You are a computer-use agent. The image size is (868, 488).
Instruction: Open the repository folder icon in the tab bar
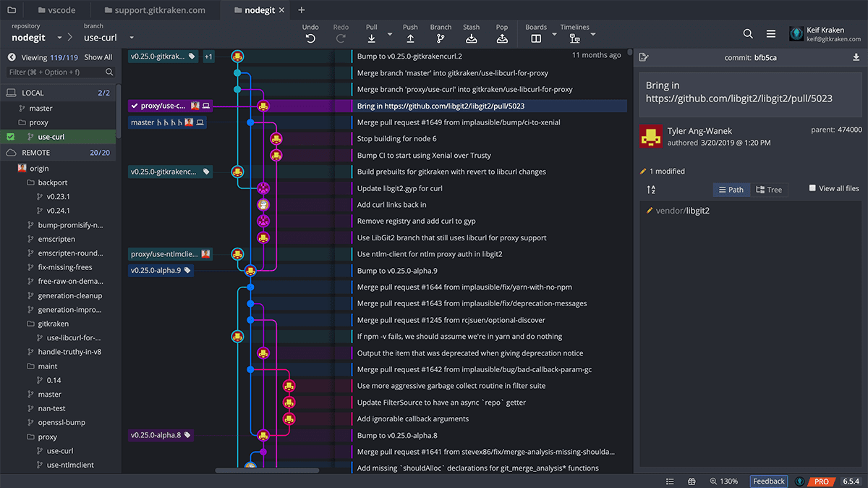(x=12, y=10)
